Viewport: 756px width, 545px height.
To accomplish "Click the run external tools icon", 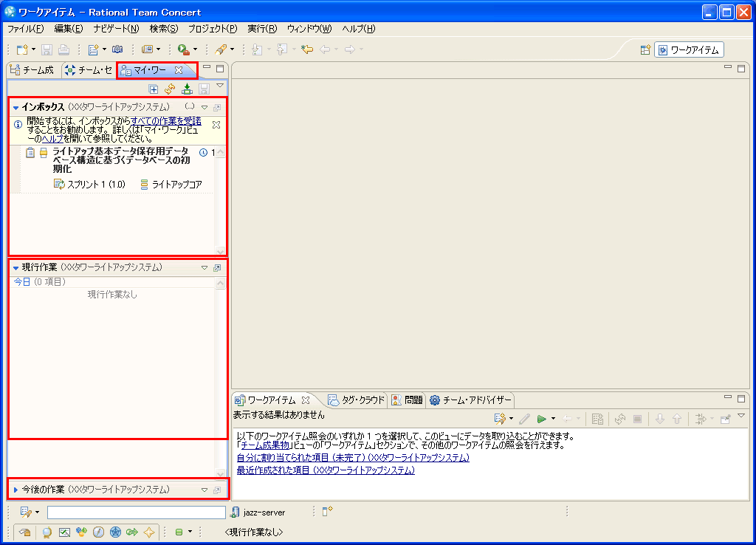I will pyautogui.click(x=183, y=49).
